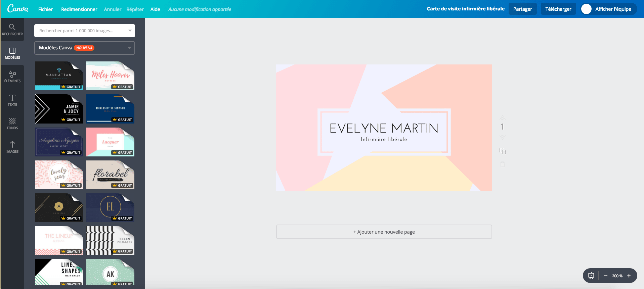Click the Télécharger button
Viewport: 644px width, 289px height.
point(558,9)
